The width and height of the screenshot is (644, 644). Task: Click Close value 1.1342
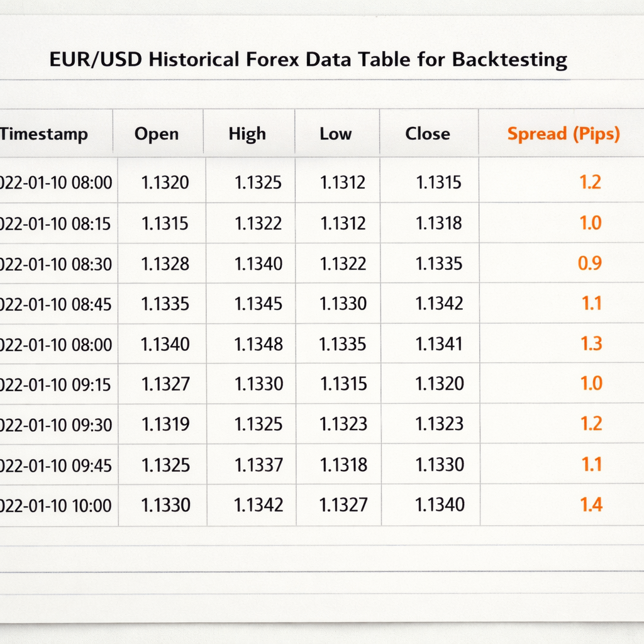[x=439, y=304]
